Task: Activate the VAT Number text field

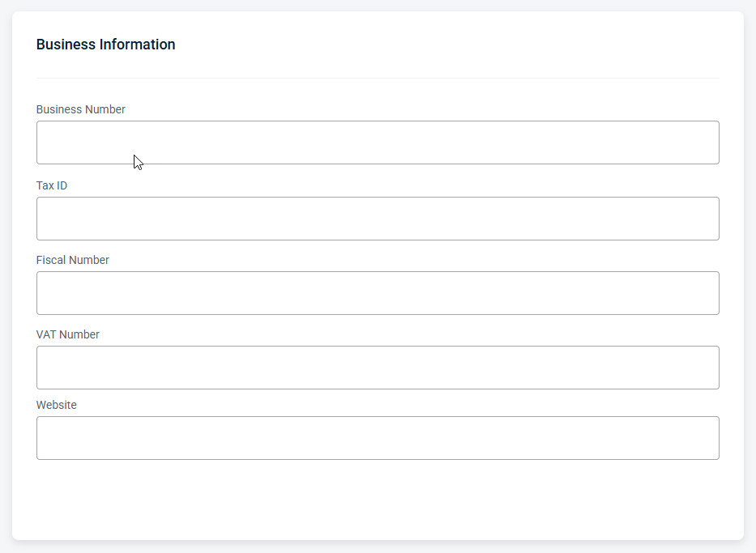Action: click(378, 368)
